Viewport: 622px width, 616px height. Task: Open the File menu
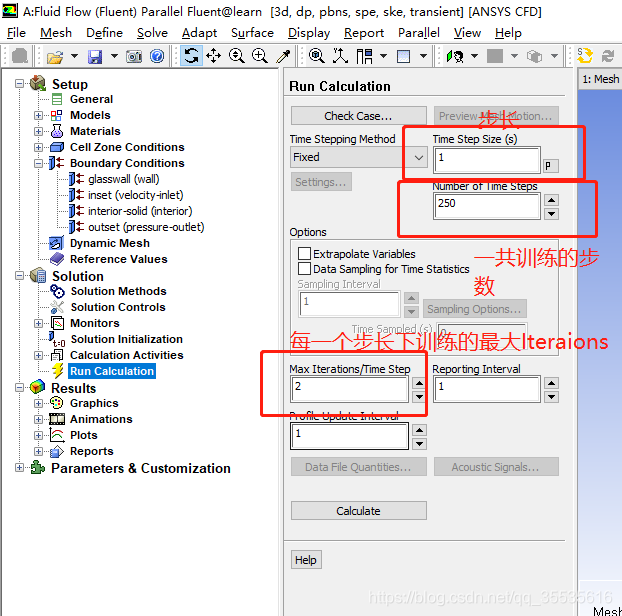[x=16, y=33]
